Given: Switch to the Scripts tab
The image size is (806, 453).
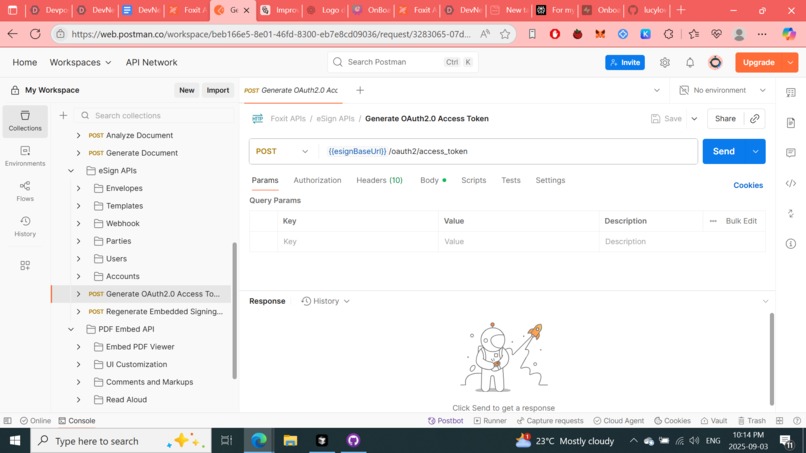Looking at the screenshot, I should [x=473, y=180].
